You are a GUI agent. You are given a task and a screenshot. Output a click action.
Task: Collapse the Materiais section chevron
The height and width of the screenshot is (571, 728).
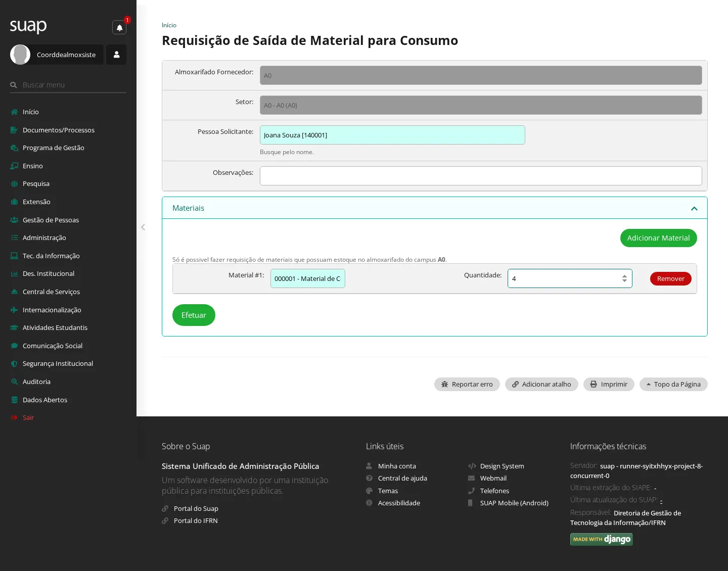point(694,208)
